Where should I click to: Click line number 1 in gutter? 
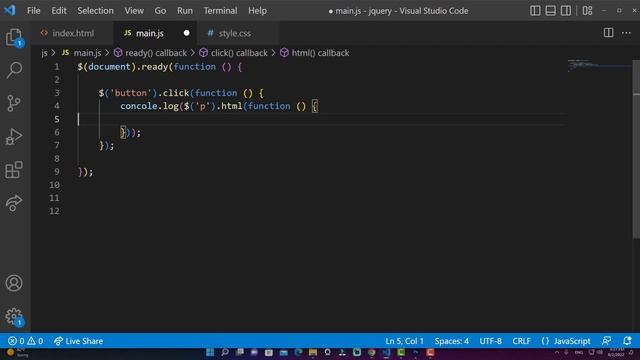coord(57,67)
